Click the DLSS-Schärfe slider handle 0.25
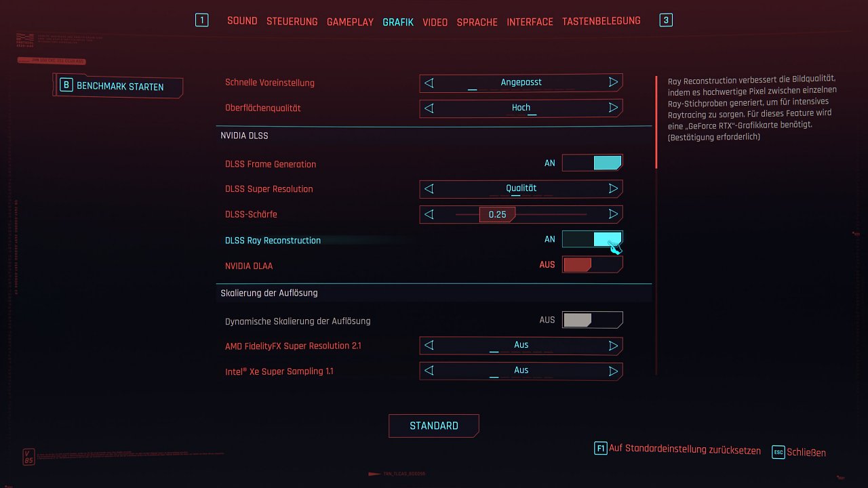This screenshot has height=488, width=868. pyautogui.click(x=497, y=214)
